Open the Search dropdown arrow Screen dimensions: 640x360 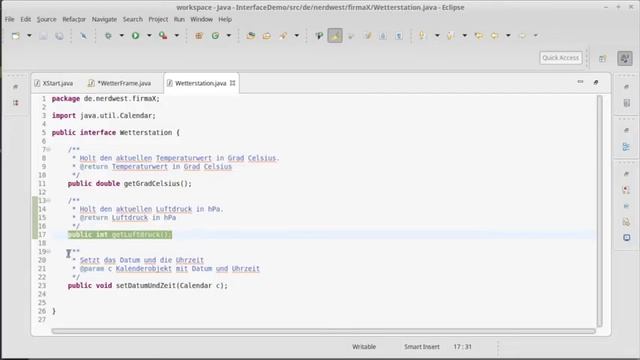[297, 36]
